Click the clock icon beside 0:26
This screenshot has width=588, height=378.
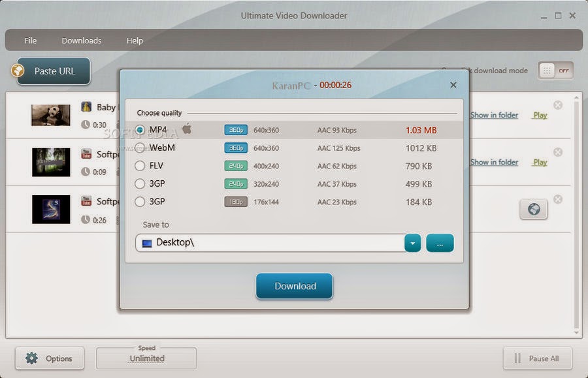[86, 219]
